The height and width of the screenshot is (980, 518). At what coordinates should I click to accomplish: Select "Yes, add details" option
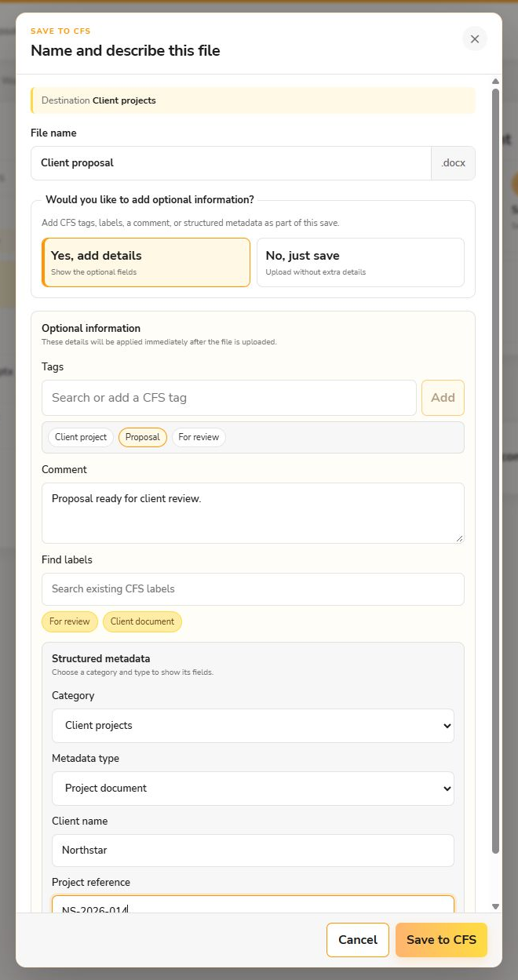point(146,262)
